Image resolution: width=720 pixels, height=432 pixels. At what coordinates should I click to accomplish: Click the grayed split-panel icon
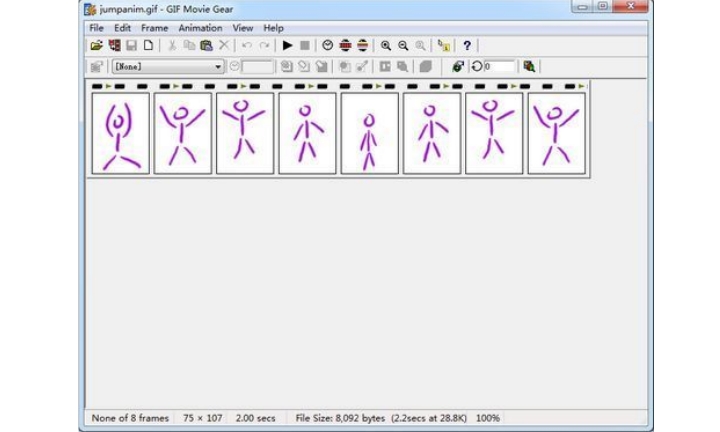pos(385,67)
